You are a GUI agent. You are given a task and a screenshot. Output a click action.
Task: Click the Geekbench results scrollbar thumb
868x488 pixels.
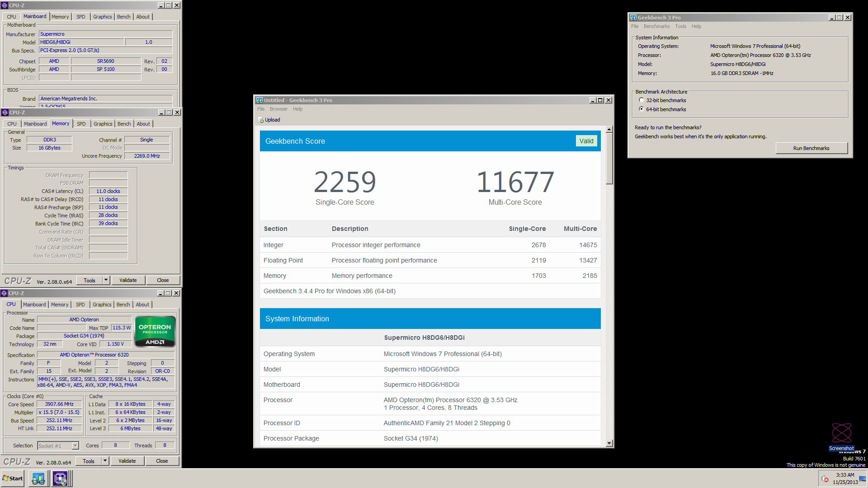609,159
